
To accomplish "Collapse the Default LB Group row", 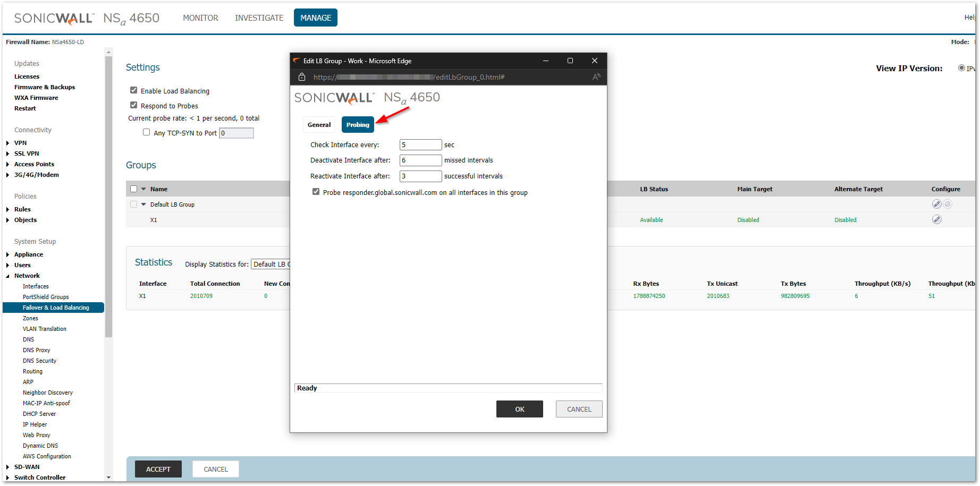I will click(x=143, y=204).
